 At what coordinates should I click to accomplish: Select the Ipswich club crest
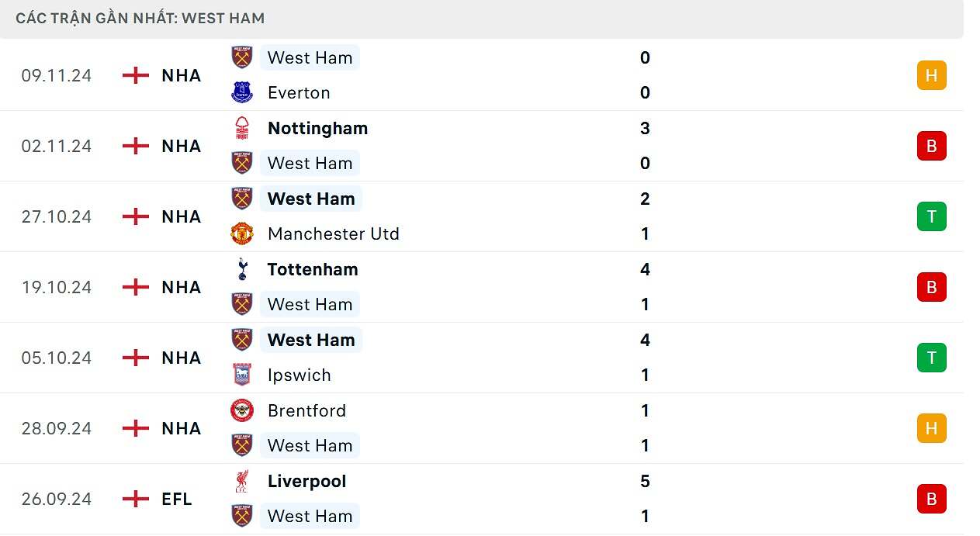coord(241,375)
